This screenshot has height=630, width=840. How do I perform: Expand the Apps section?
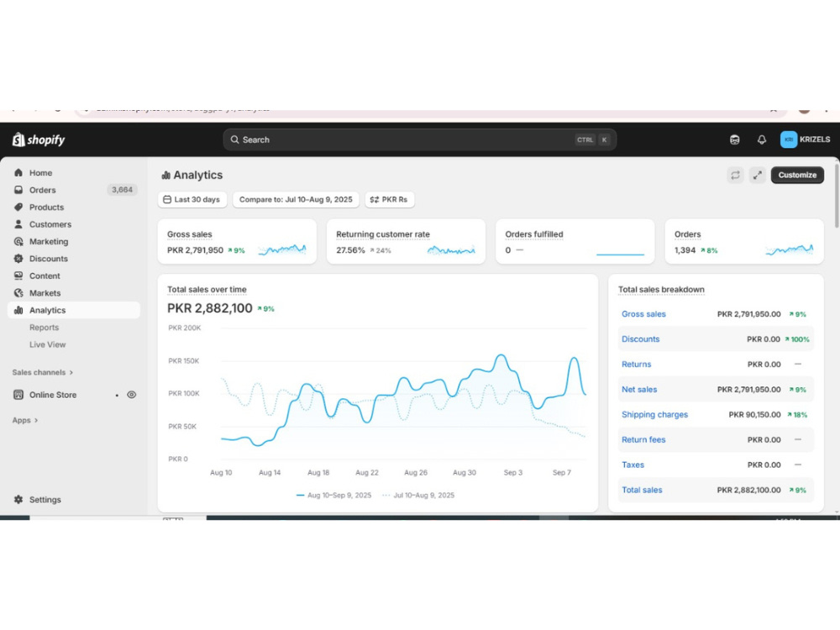pos(24,420)
